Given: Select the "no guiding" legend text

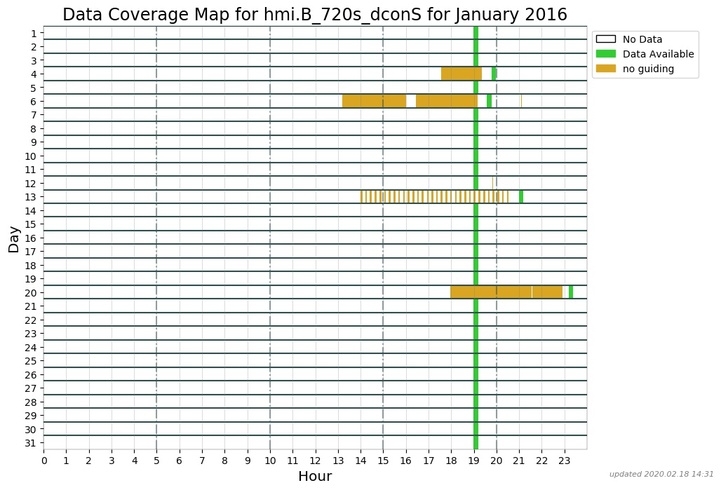Looking at the screenshot, I should click(x=646, y=69).
